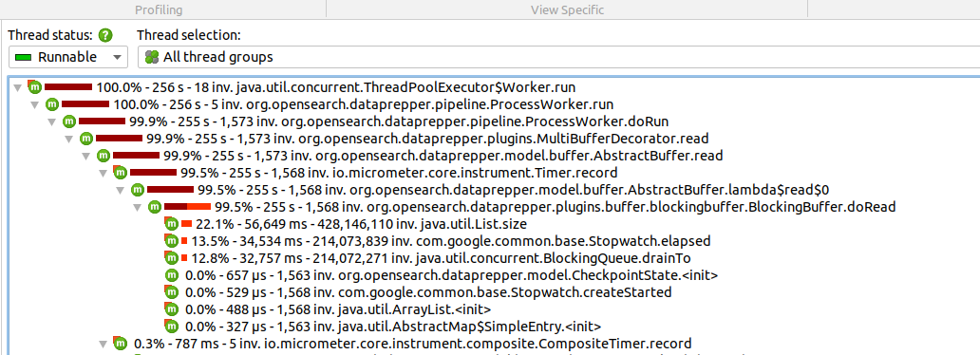Select the 99.9% AbstractBuffer.read row text
Viewport: 980px width, 355px height.
443,156
